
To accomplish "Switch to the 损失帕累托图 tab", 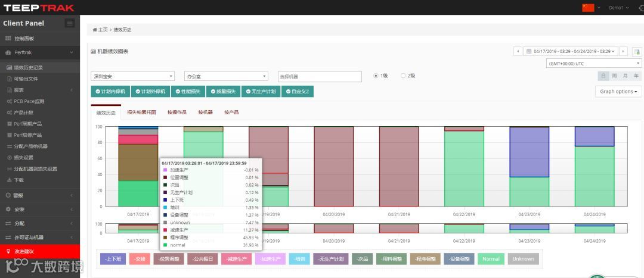I will pos(141,112).
